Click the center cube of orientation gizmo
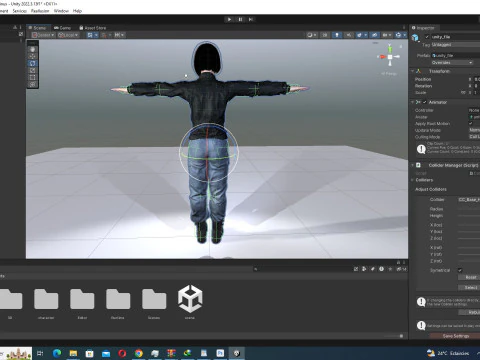The height and width of the screenshot is (360, 480). [x=390, y=57]
